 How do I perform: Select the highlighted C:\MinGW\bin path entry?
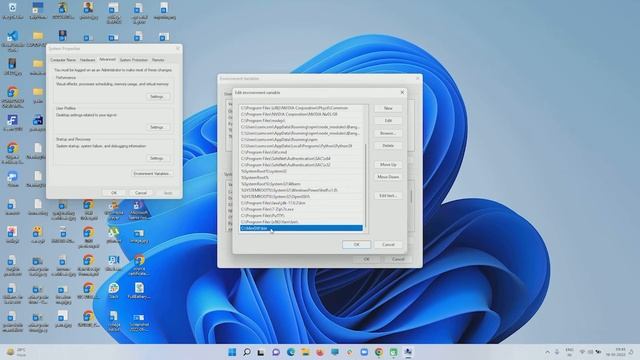click(x=301, y=228)
